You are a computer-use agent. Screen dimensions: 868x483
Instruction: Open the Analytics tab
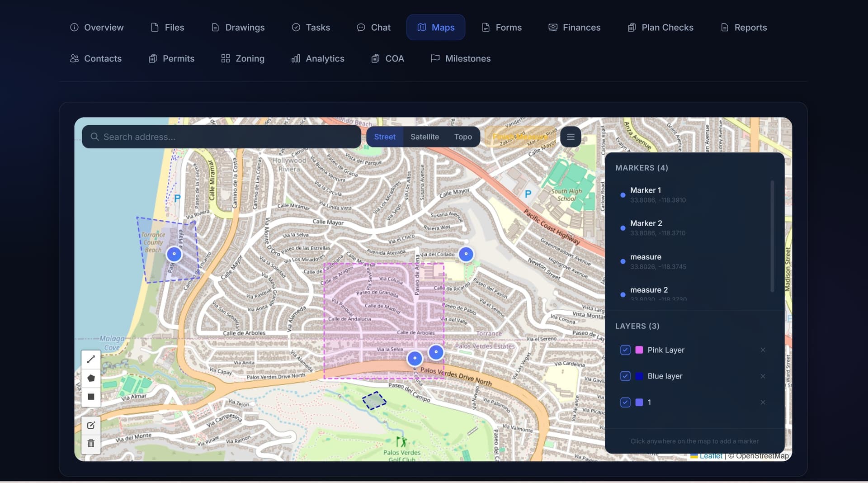[318, 58]
